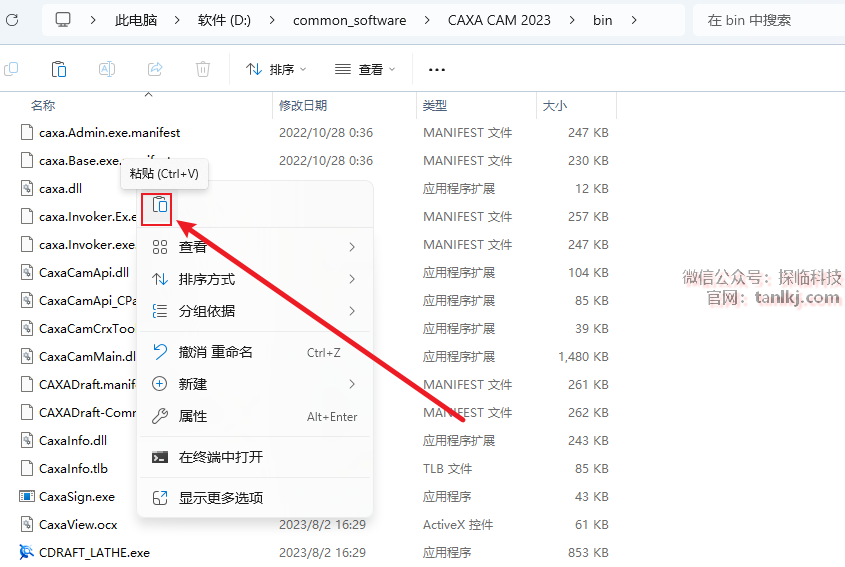Click the CaxaSign.exe file icon

tap(26, 496)
